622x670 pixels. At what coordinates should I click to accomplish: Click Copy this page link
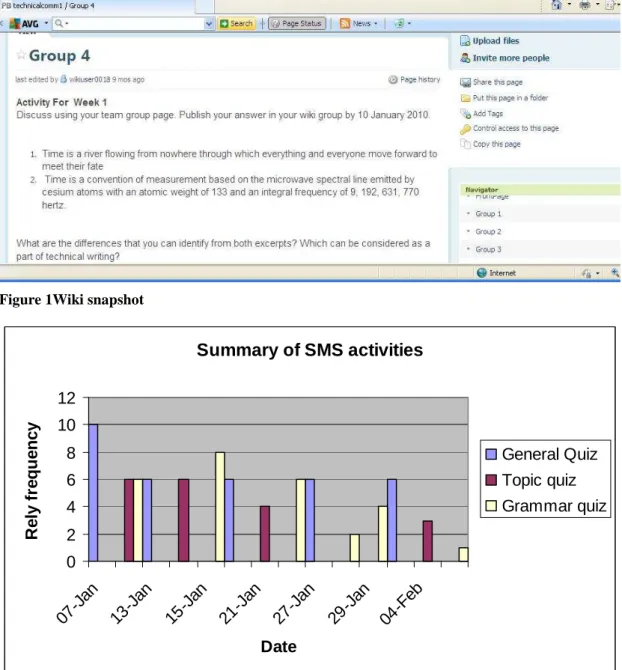(496, 144)
